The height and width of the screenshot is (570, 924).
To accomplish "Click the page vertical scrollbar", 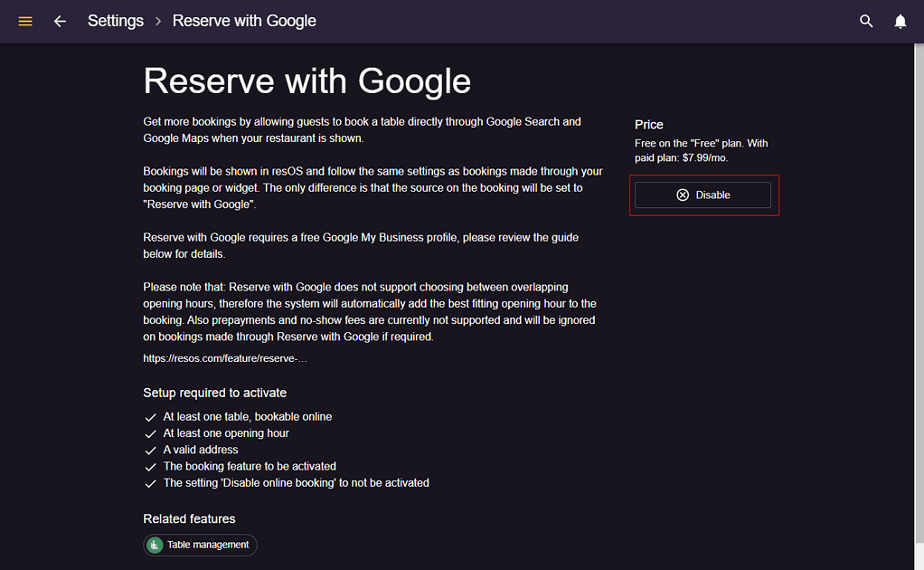I will coord(919,293).
